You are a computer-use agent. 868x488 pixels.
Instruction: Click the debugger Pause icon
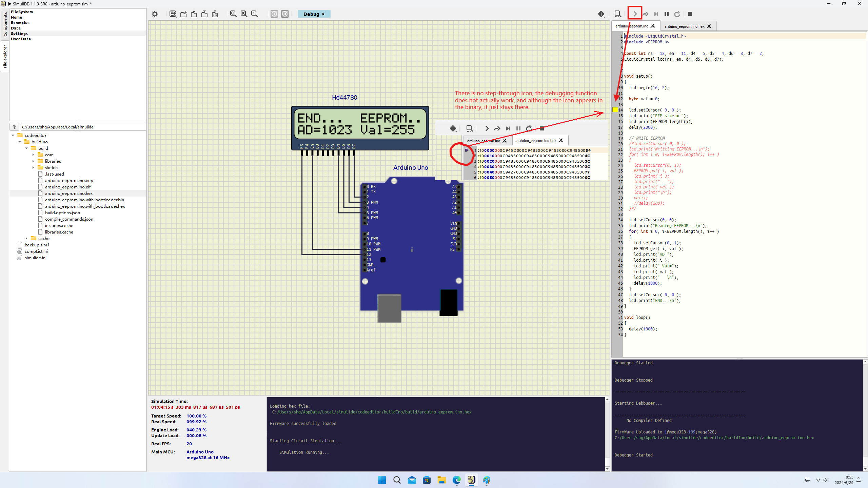[666, 14]
